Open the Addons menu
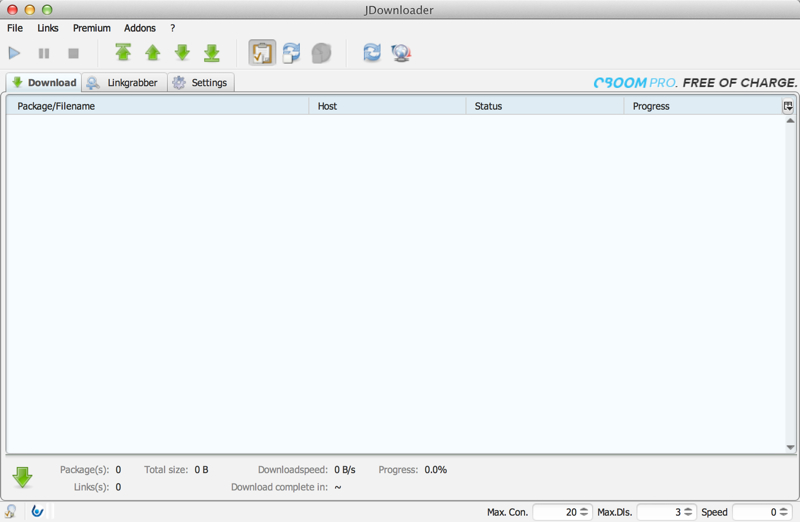 [140, 28]
